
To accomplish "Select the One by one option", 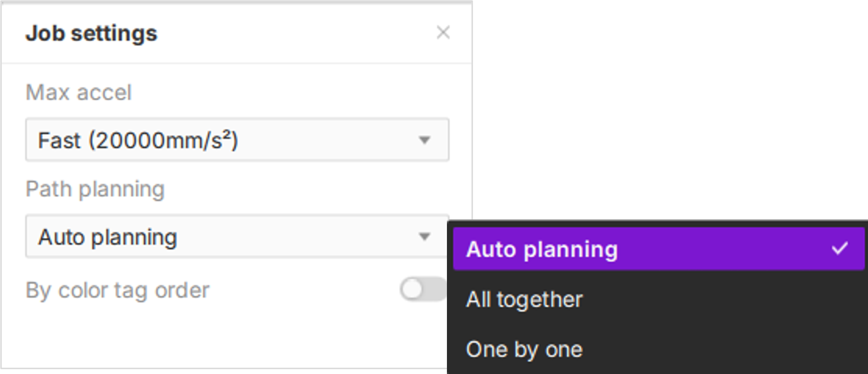I will [524, 350].
